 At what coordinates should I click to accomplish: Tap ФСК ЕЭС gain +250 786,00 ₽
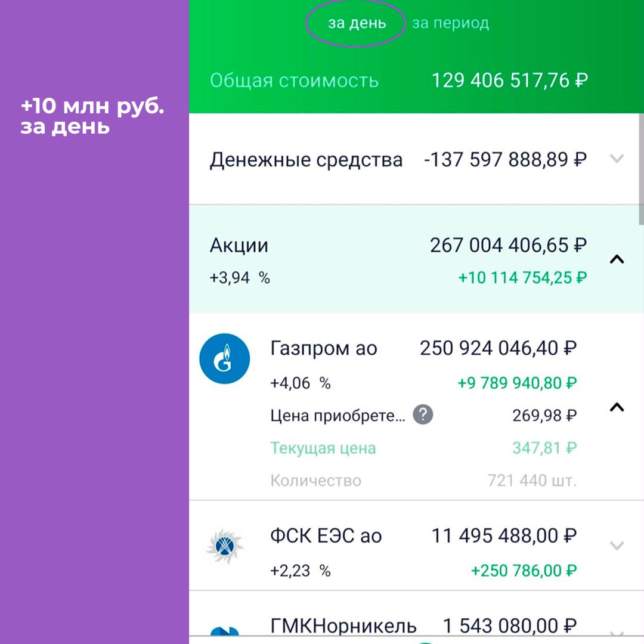[x=524, y=571]
